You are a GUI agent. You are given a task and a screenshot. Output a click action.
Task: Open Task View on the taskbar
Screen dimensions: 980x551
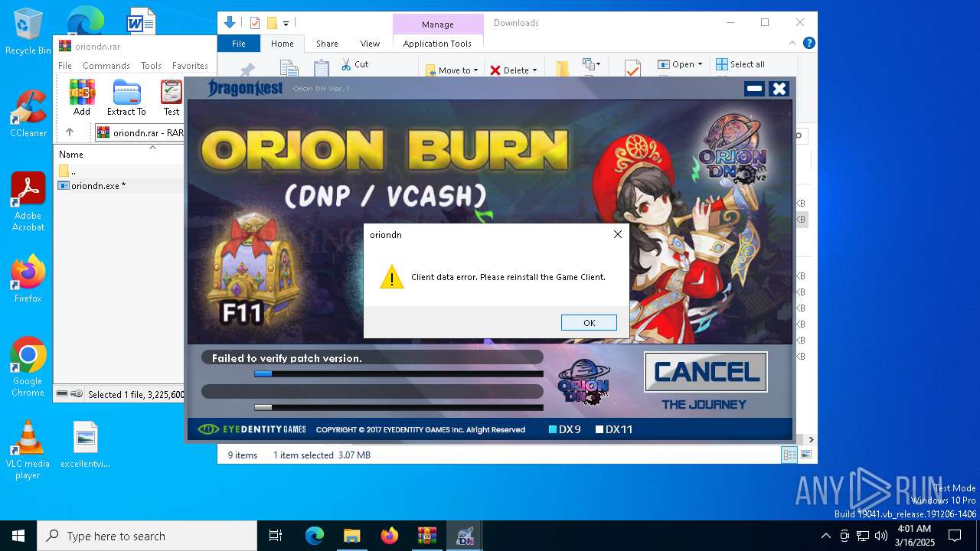click(x=276, y=536)
